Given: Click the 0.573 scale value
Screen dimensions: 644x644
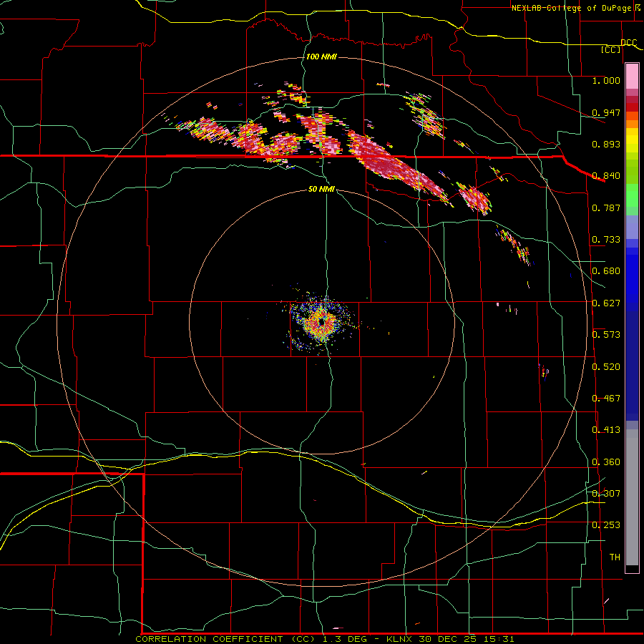Looking at the screenshot, I should (606, 335).
